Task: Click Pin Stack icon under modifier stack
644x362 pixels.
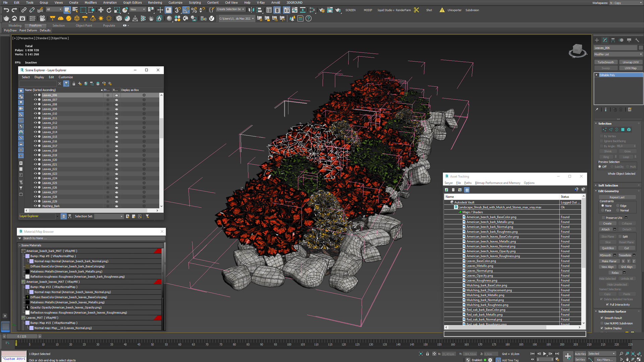Action: pos(597,110)
